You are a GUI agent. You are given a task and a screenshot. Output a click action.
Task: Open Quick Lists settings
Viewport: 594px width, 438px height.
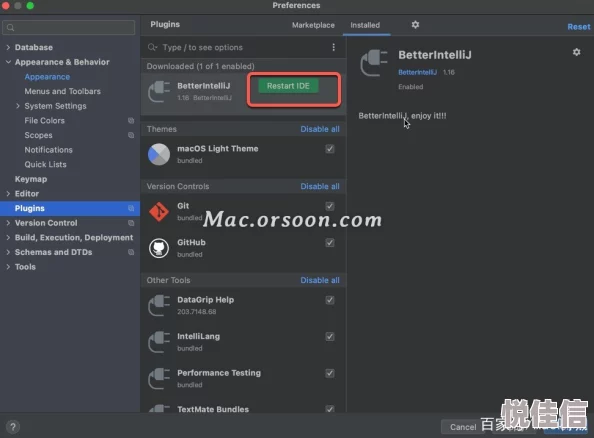tap(45, 164)
